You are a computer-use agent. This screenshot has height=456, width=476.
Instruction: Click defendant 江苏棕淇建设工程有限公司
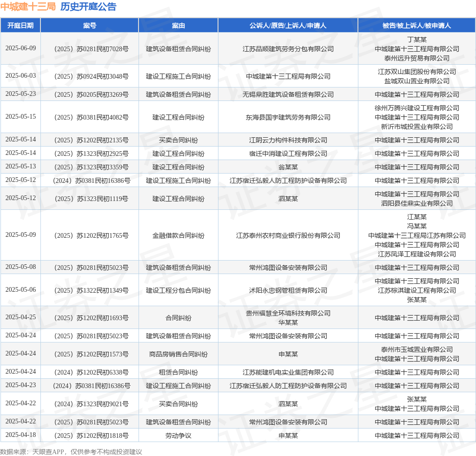click(417, 290)
